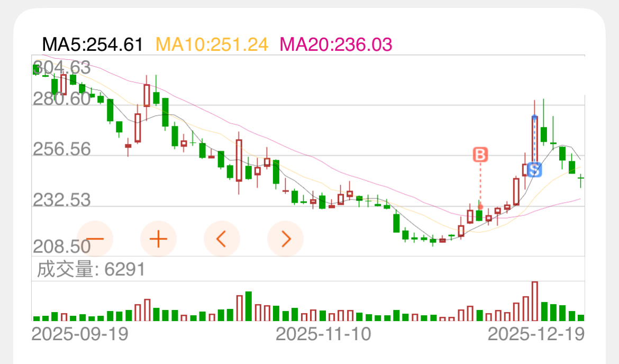Tap the 256.56 price axis label

(61, 149)
